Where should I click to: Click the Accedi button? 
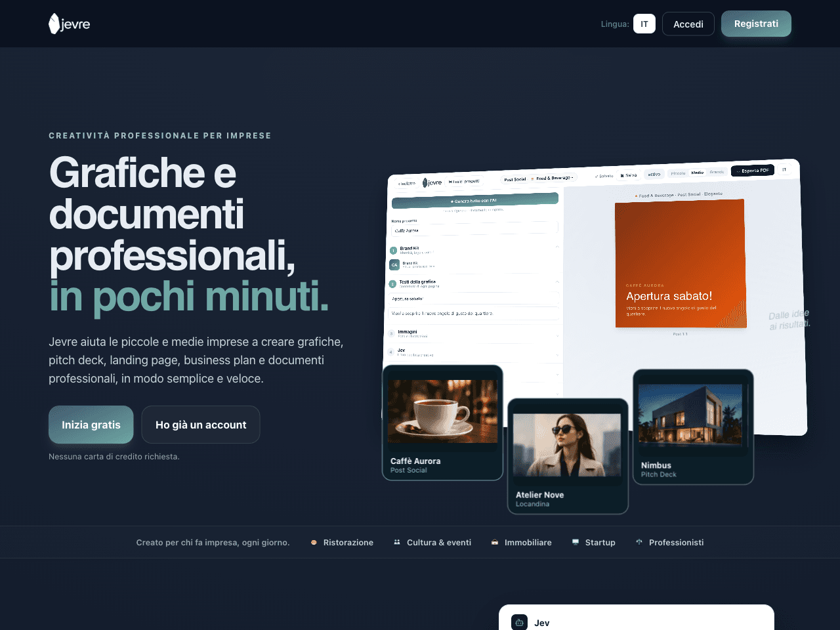pos(688,24)
